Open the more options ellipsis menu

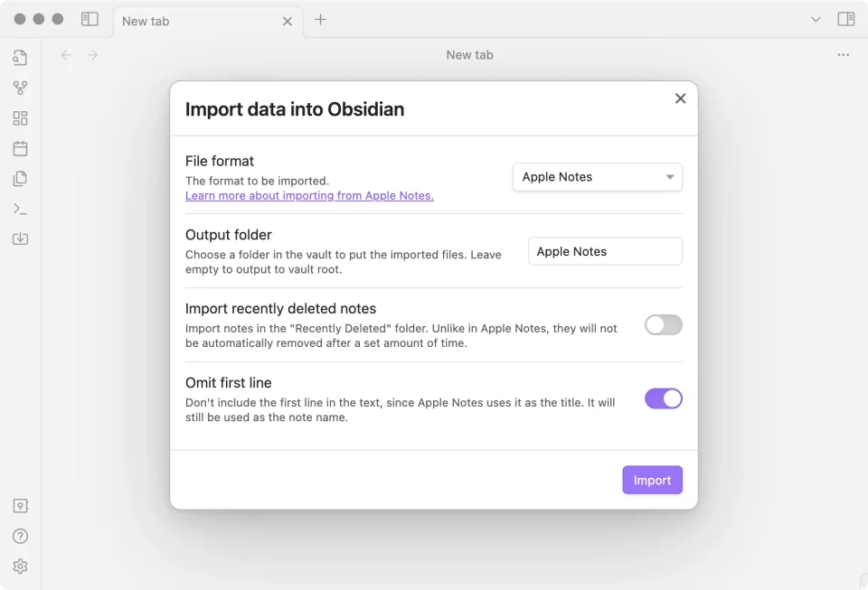coord(843,55)
